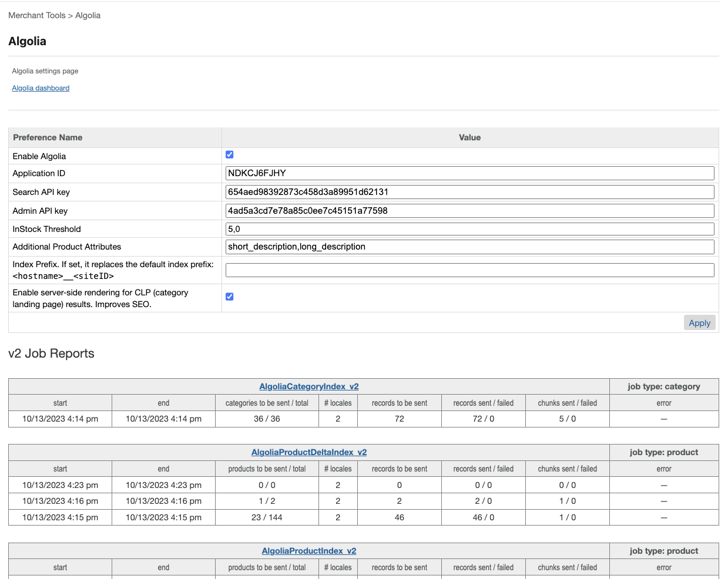The width and height of the screenshot is (728, 579).
Task: Click the 'InStock Threshold' label
Action: (47, 229)
